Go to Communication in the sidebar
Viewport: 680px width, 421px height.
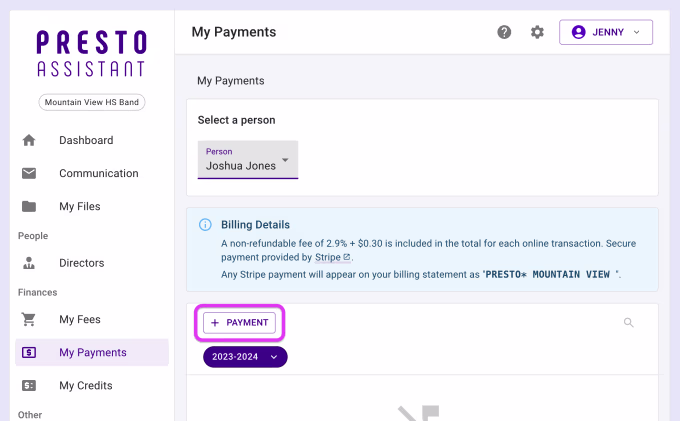coord(98,173)
